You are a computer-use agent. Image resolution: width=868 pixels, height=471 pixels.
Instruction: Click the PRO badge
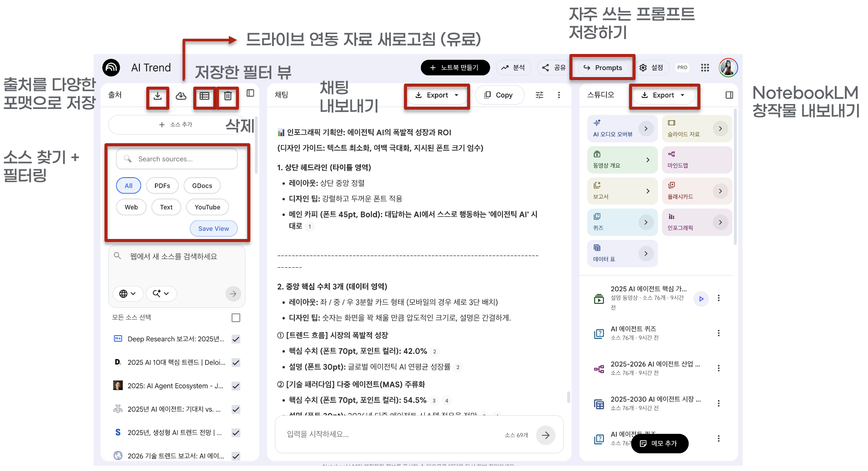pos(682,67)
